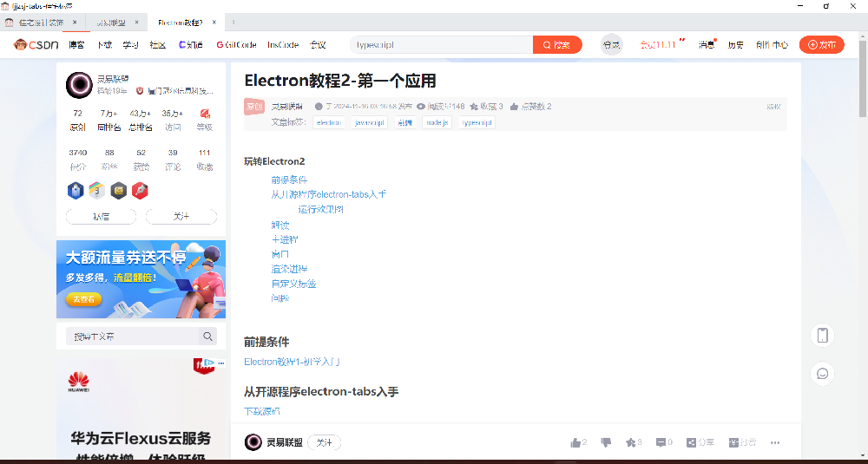Like the article with the bottom thumbs-up icon
Image resolution: width=868 pixels, height=464 pixels.
pyautogui.click(x=575, y=442)
